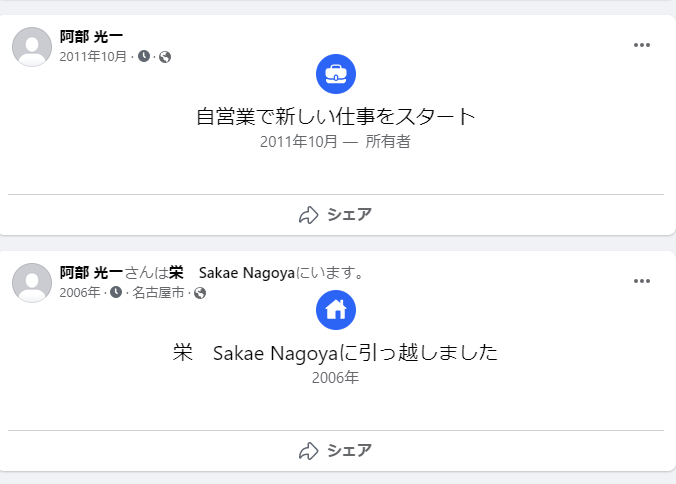
Task: Open 阿部 光一 name link in second post
Action: (91, 272)
